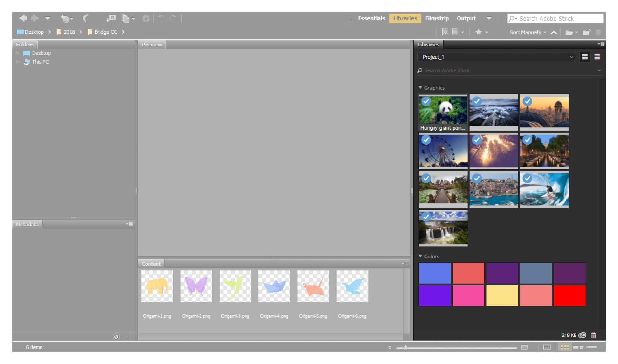Open the filter by rating star dropdown
Image resolution: width=618 pixels, height=364 pixels.
pos(482,32)
